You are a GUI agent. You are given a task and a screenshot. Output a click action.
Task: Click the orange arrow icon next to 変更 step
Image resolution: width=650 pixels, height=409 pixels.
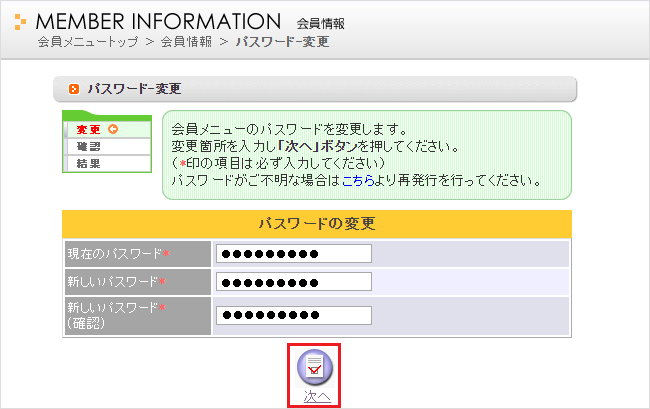pos(113,130)
